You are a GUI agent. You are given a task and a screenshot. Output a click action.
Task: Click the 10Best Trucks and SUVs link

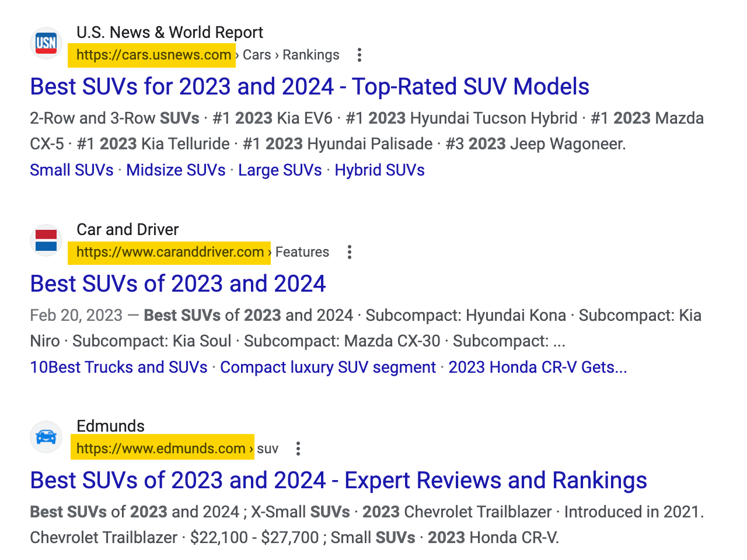pyautogui.click(x=118, y=367)
